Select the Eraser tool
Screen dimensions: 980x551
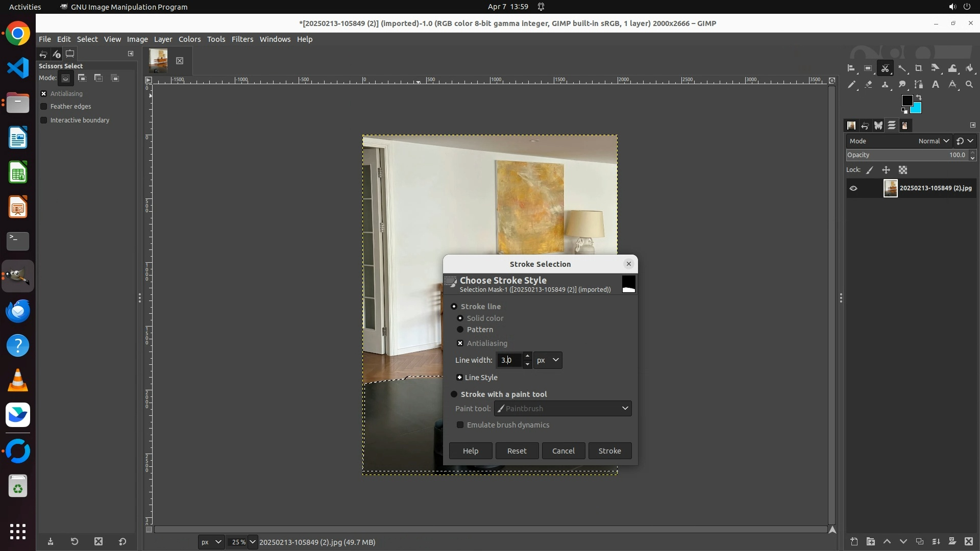[x=868, y=85]
